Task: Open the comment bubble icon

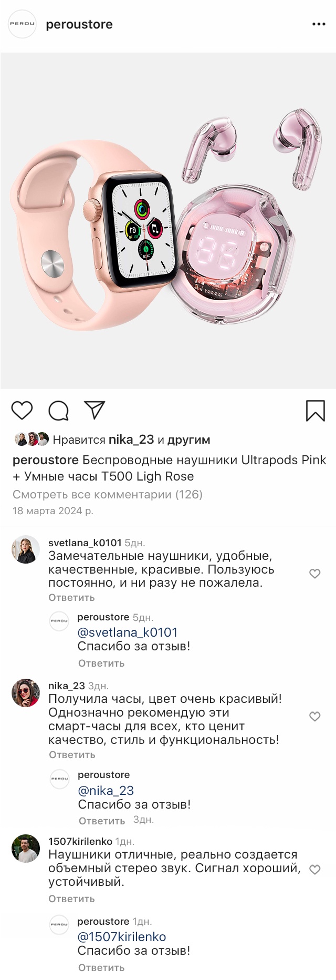Action: (58, 411)
